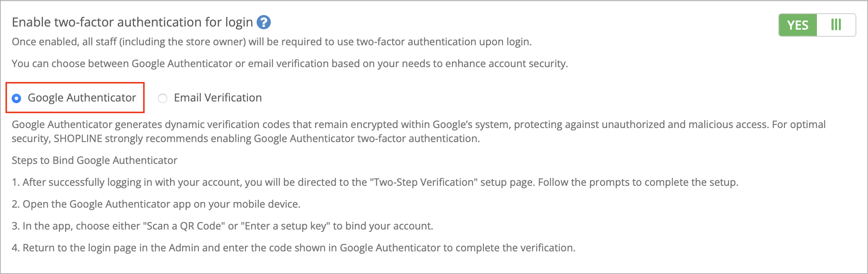Turn off the green YES two-factor switch
Image resolution: width=868 pixels, height=274 pixels.
[x=798, y=25]
